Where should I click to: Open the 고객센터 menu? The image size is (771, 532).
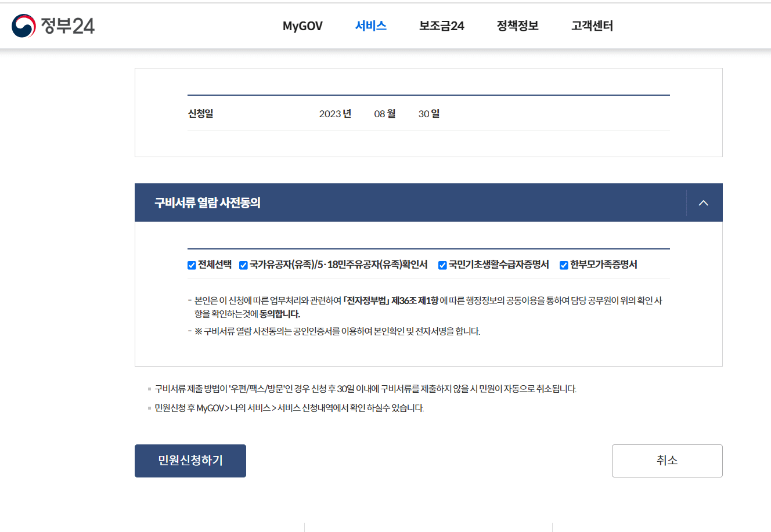point(591,26)
